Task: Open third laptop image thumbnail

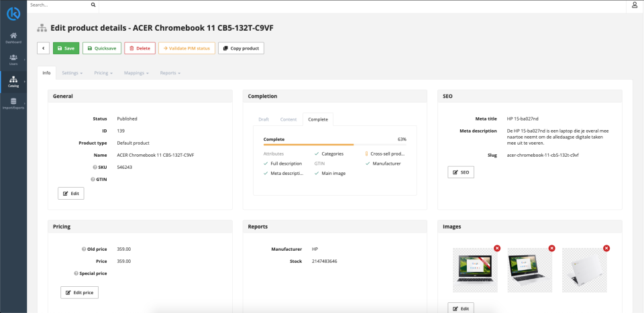Action: (584, 270)
